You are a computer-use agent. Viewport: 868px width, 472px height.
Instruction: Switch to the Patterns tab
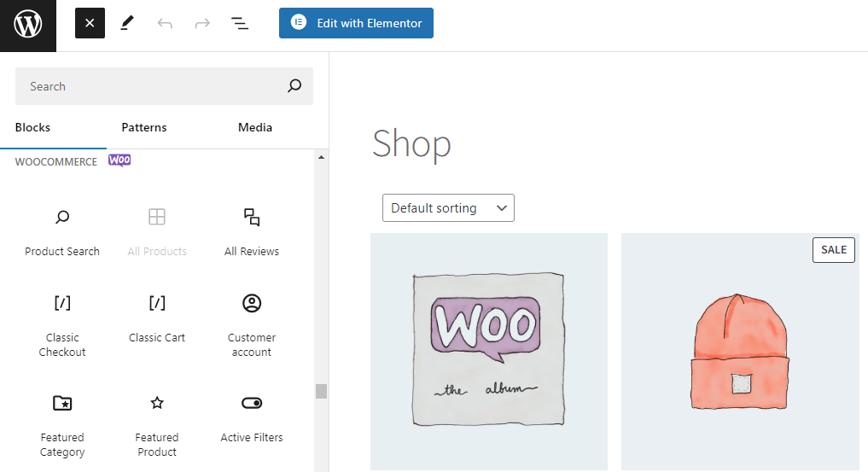coord(144,127)
